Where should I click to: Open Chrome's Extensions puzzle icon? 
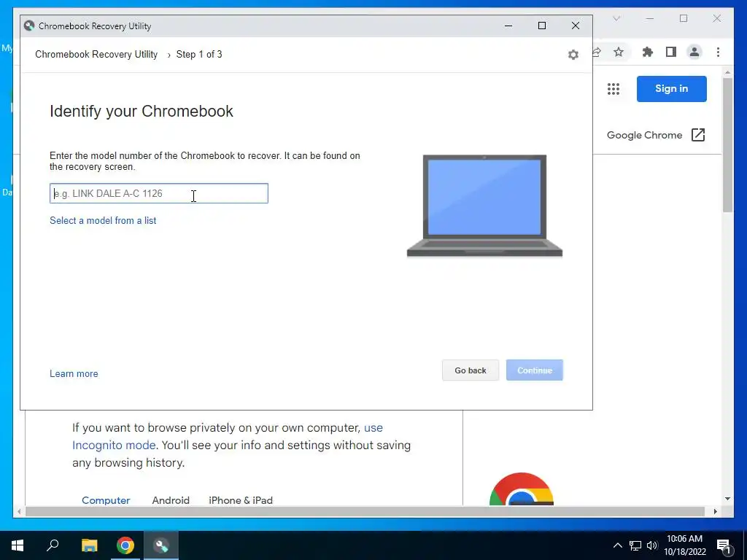(x=648, y=52)
